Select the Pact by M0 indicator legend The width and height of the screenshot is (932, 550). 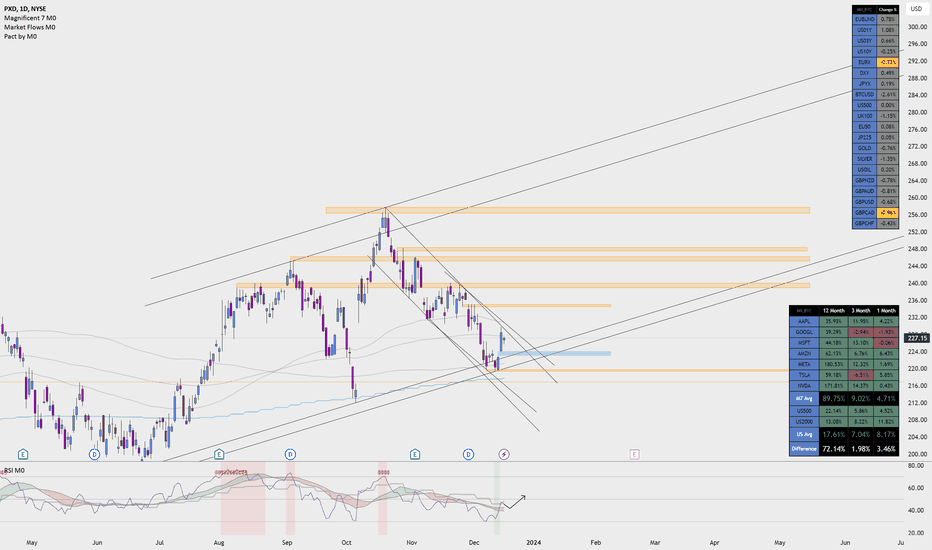20,36
